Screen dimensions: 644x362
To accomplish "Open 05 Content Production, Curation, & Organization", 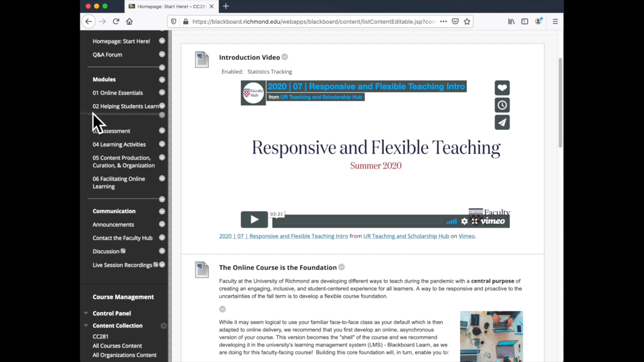I will tap(124, 162).
